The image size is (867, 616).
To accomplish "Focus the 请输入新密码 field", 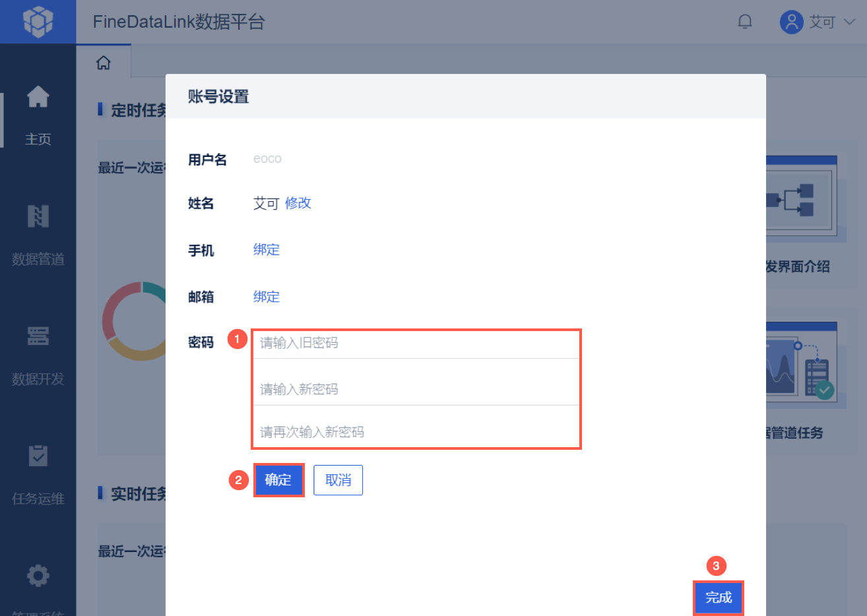I will pos(416,389).
